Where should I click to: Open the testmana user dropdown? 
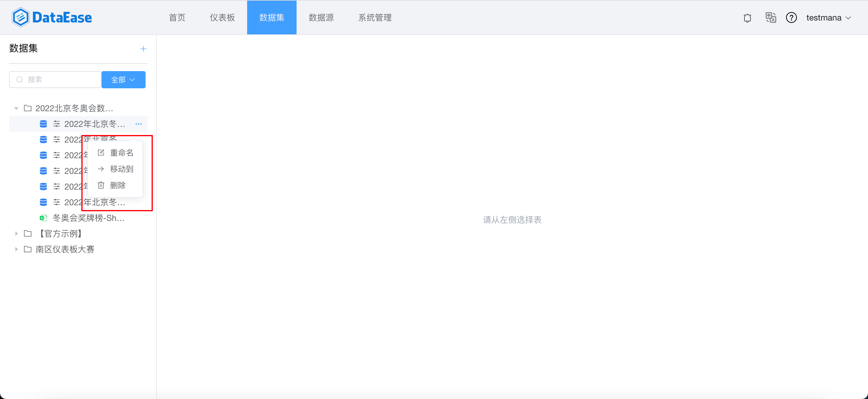pyautogui.click(x=829, y=17)
